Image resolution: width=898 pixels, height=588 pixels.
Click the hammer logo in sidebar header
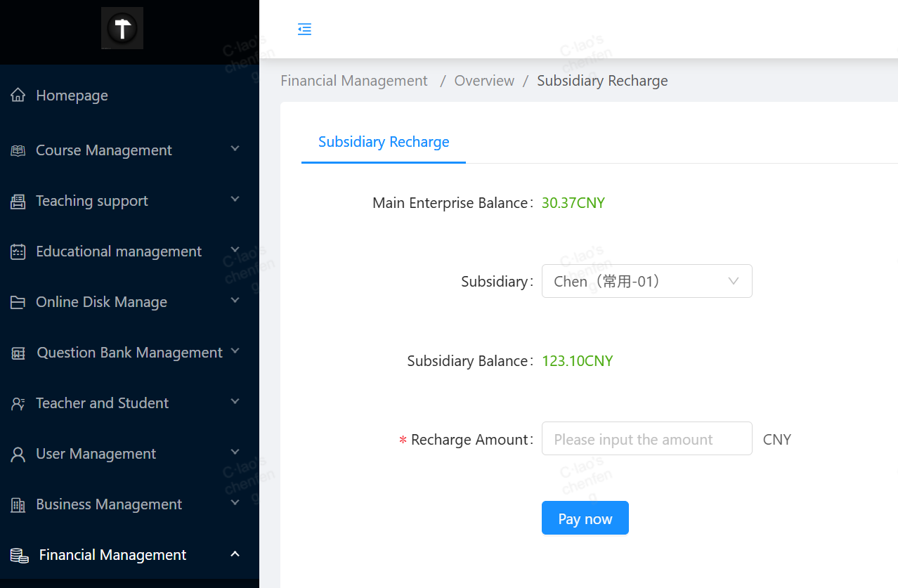[122, 29]
